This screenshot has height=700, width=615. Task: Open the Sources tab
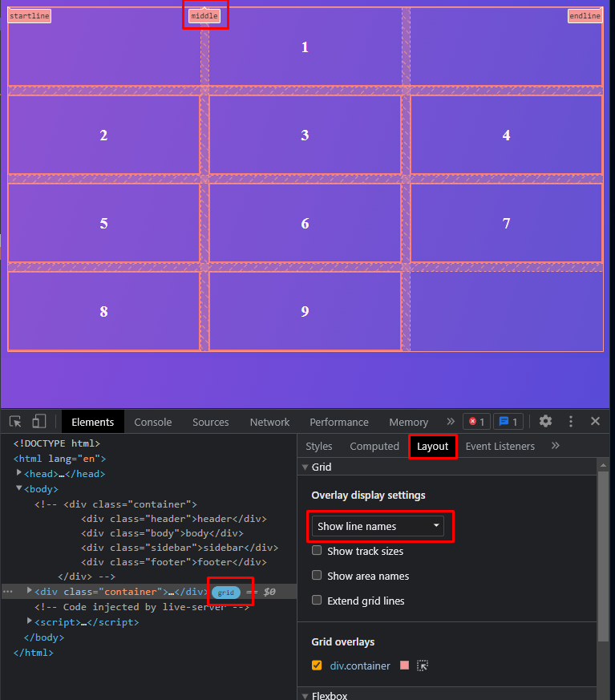pyautogui.click(x=211, y=422)
